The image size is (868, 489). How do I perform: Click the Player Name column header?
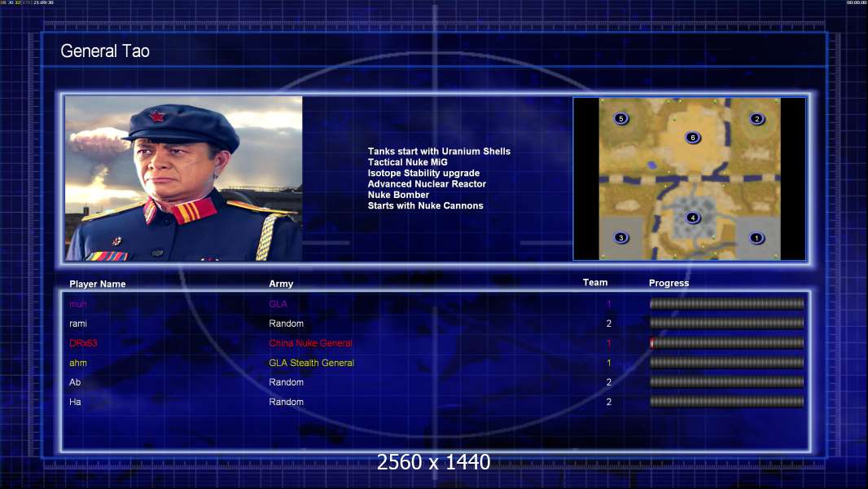coord(98,284)
